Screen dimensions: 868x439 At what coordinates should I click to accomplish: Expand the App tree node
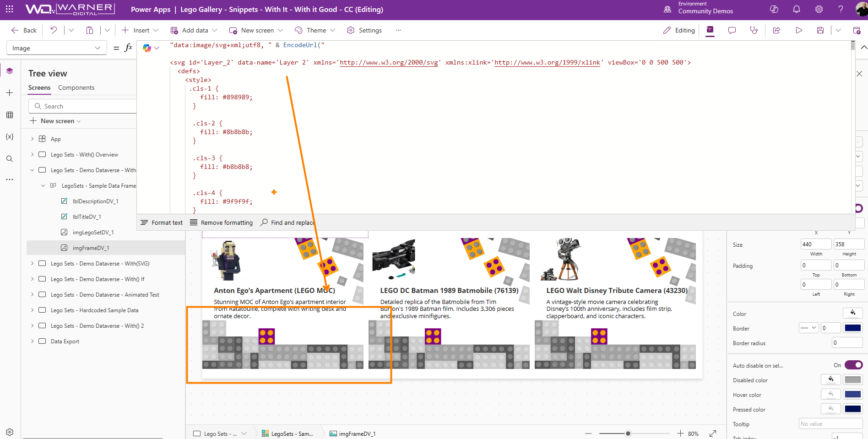pyautogui.click(x=32, y=139)
